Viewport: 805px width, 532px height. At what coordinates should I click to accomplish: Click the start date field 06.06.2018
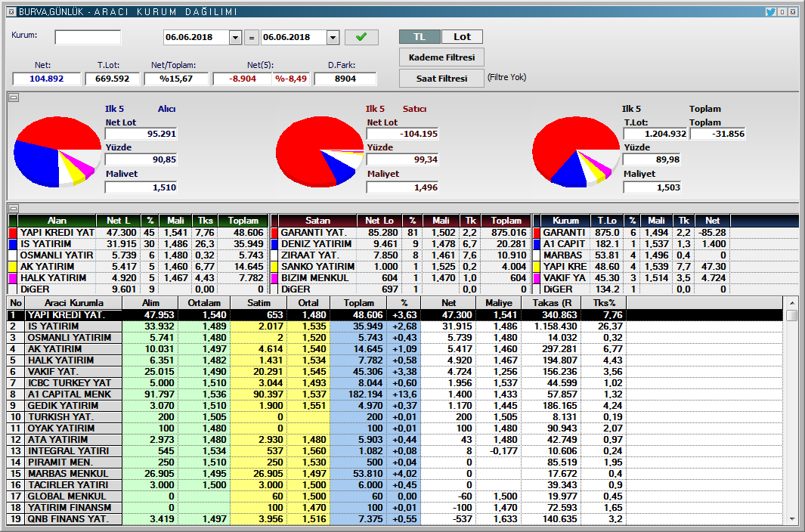click(x=197, y=38)
